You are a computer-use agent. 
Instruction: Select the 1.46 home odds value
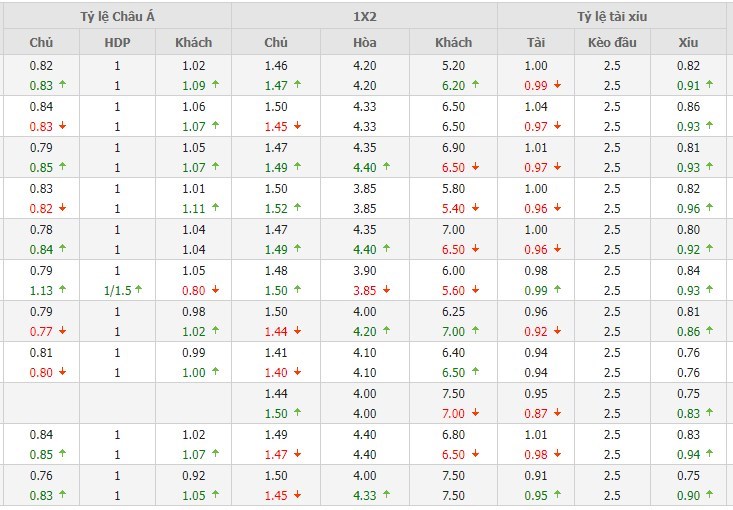(276, 65)
